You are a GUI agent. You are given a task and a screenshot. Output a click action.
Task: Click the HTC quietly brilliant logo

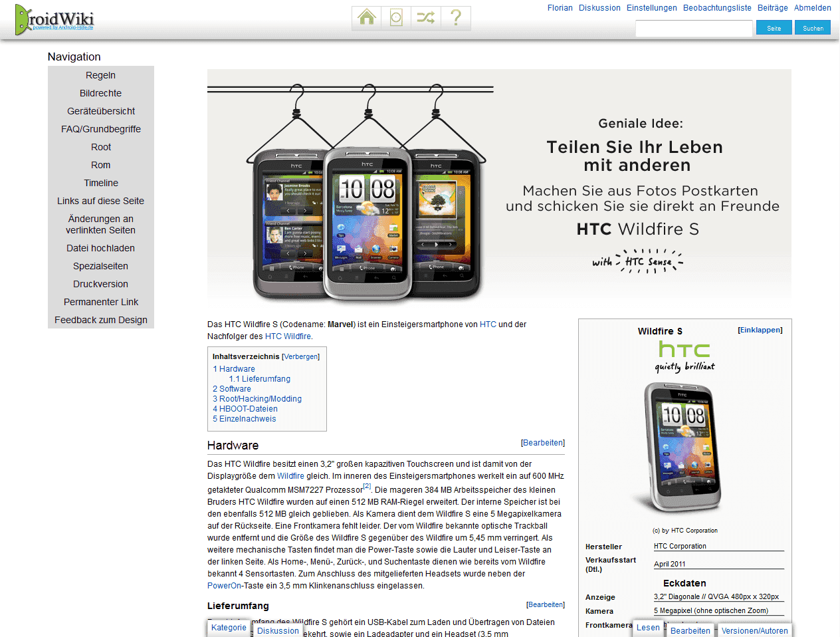(684, 357)
